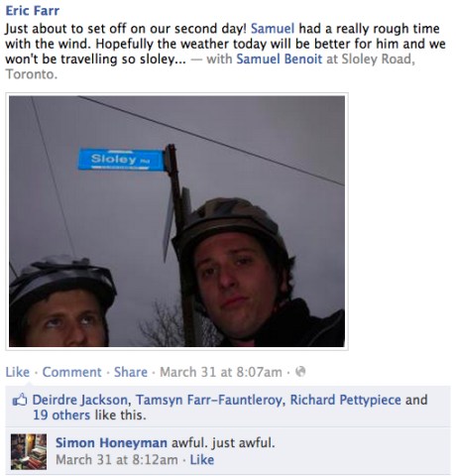This screenshot has height=476, width=456.
Task: Open Eric Farr's profile
Action: point(33,11)
